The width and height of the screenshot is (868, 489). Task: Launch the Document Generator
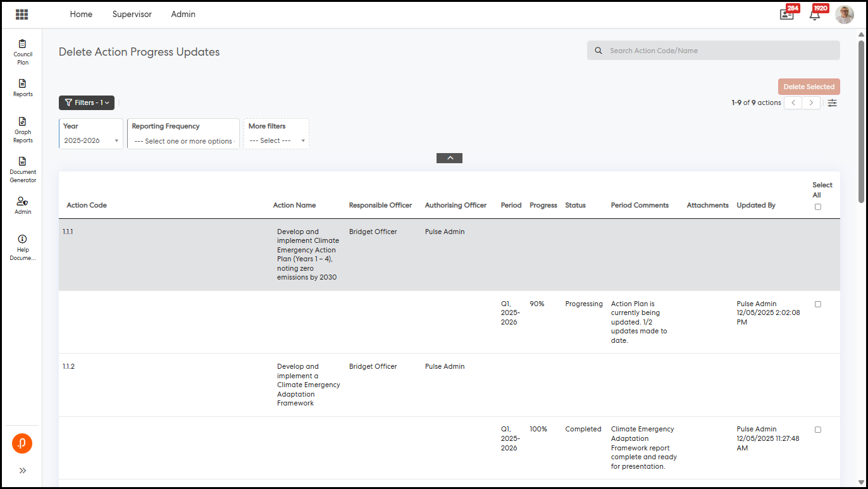23,169
